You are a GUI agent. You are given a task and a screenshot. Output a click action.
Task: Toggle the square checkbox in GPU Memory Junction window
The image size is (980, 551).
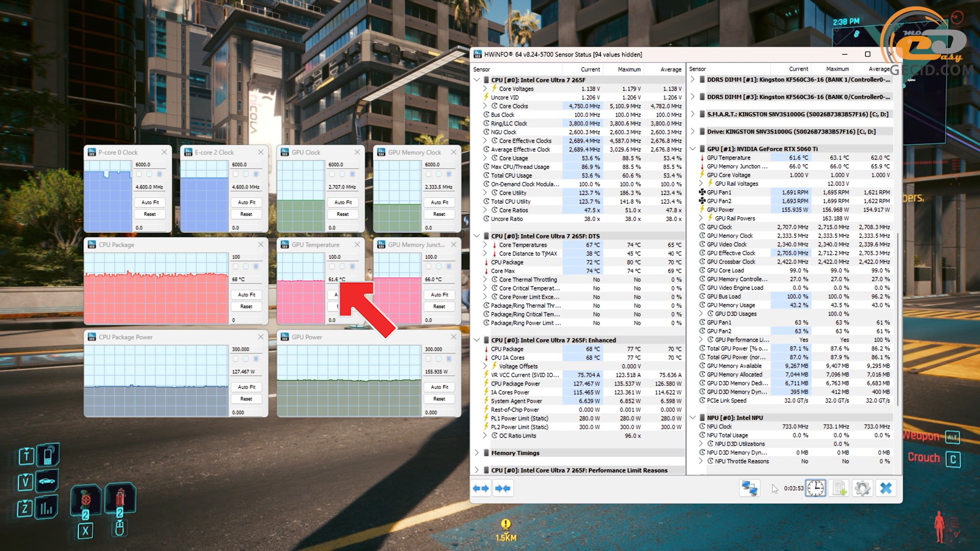[449, 266]
